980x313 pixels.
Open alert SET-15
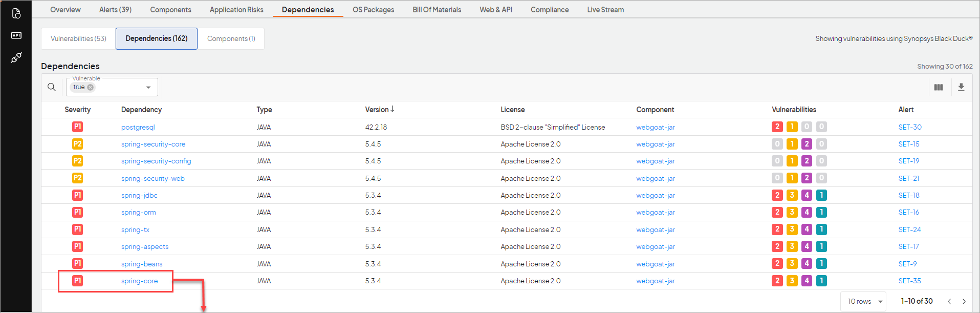909,144
